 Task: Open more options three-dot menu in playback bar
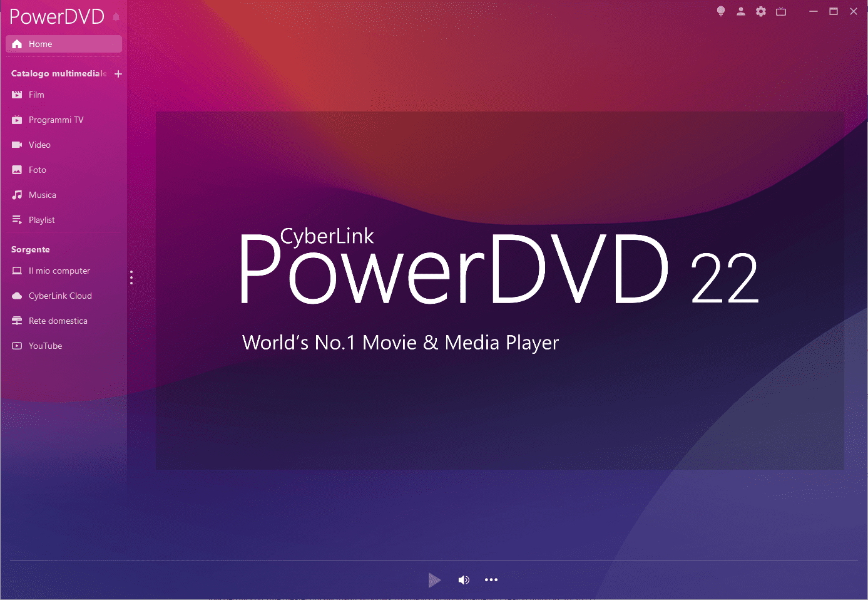click(491, 580)
